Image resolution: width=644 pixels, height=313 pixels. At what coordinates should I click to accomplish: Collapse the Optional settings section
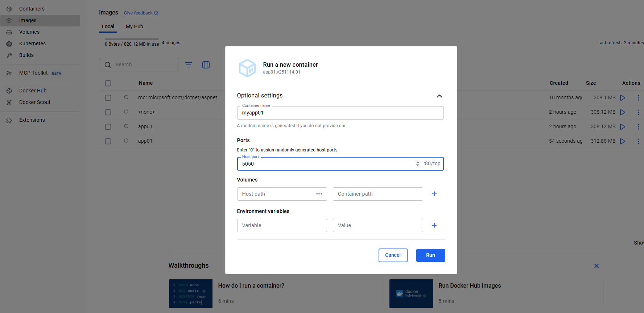439,96
